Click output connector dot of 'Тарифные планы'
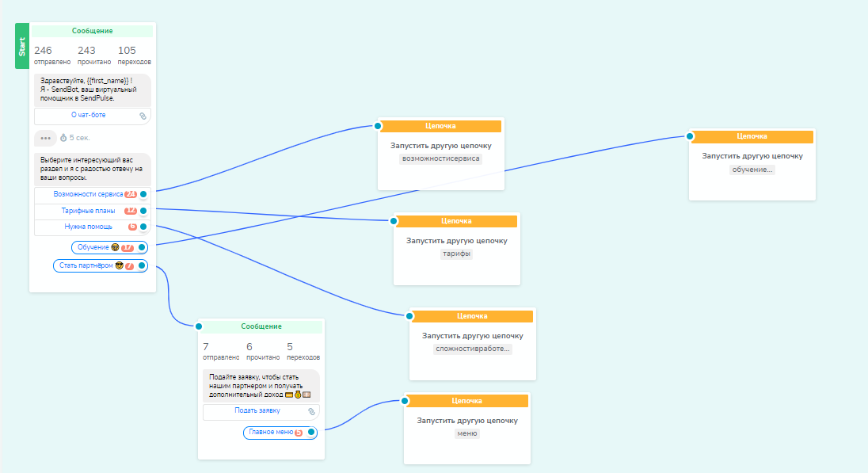The image size is (868, 473). [143, 211]
